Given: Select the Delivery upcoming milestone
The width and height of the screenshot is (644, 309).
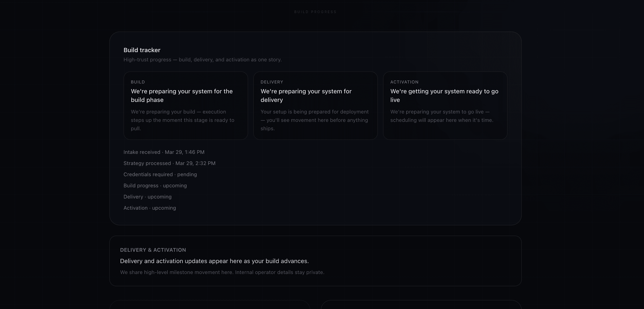Looking at the screenshot, I should [x=148, y=197].
